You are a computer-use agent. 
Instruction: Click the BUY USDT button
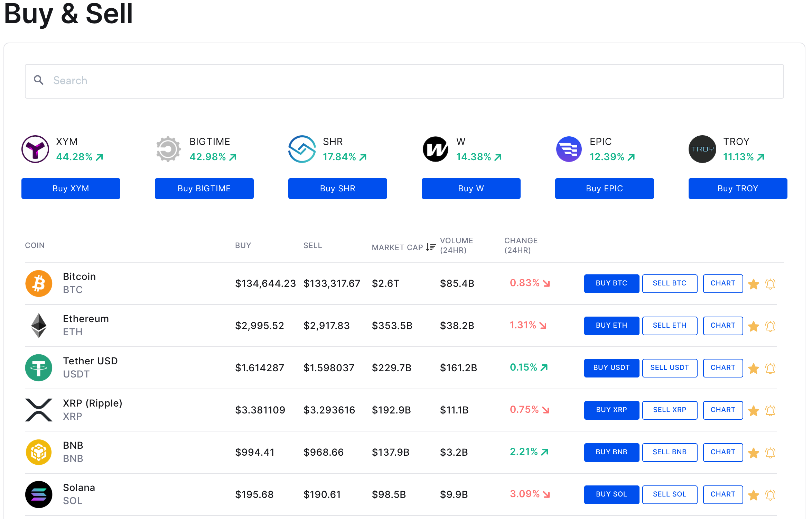point(612,368)
